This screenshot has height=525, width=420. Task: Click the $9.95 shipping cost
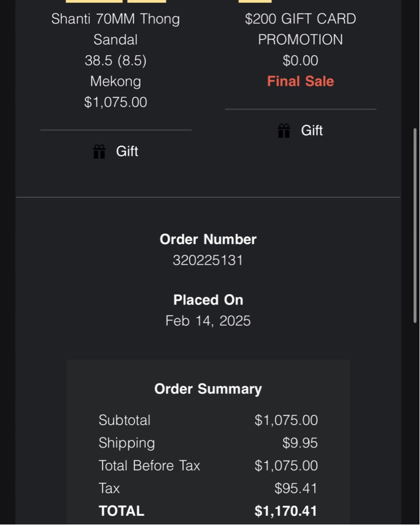[x=300, y=443]
